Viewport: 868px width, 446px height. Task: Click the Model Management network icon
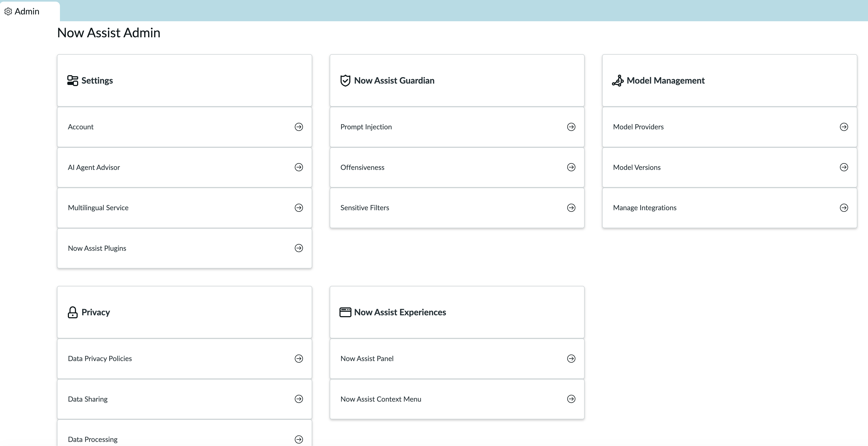(x=618, y=81)
